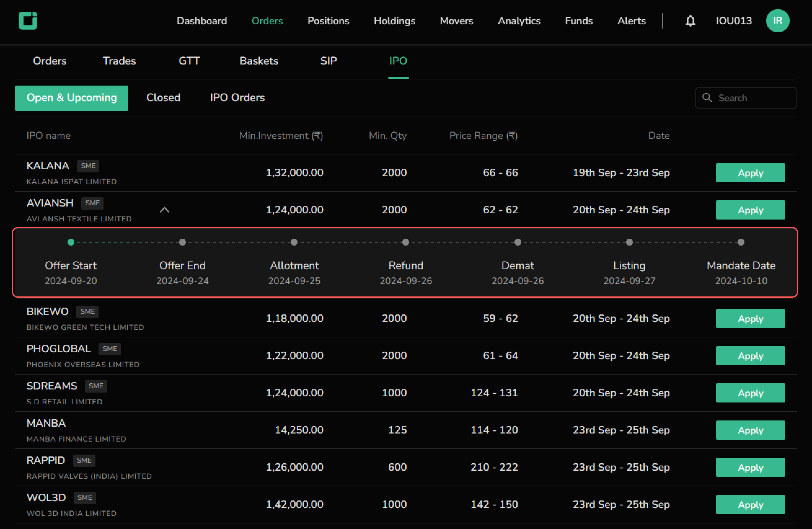Viewport: 812px width, 529px height.
Task: Select the BIKEWO IPO name
Action: point(47,312)
